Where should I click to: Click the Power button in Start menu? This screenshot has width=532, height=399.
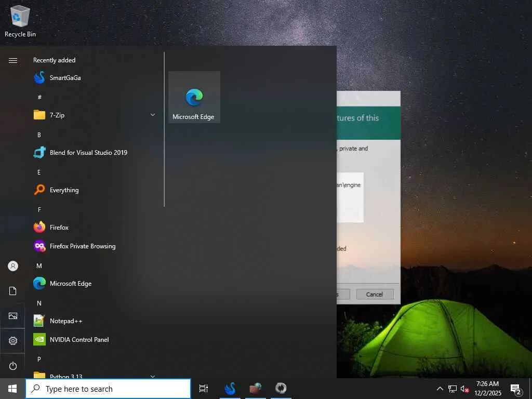coord(13,366)
